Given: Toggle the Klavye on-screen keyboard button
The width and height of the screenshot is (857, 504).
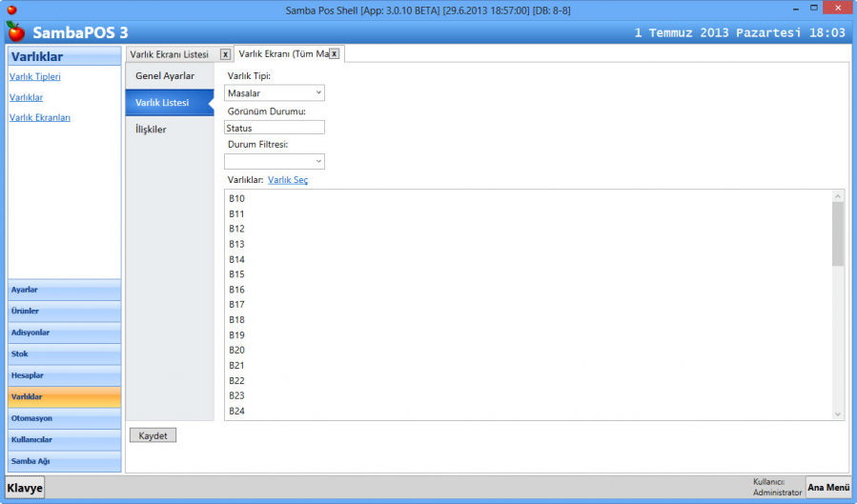Looking at the screenshot, I should 26,488.
